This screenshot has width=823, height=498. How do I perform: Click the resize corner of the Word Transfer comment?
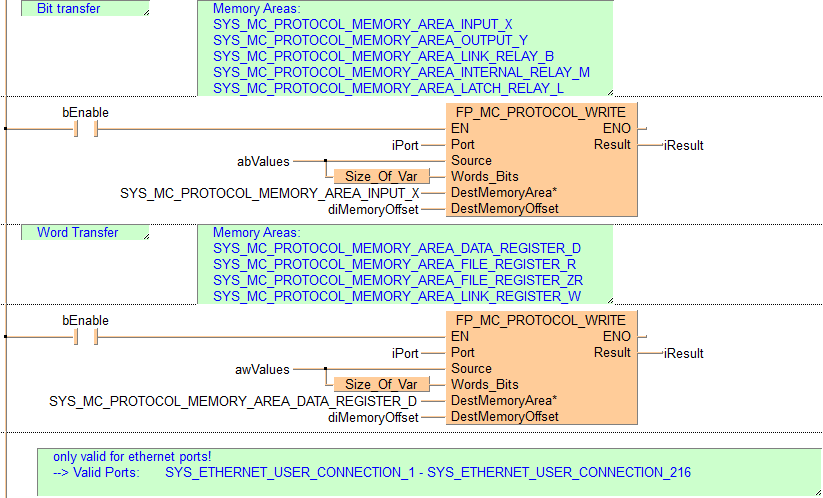tap(145, 237)
